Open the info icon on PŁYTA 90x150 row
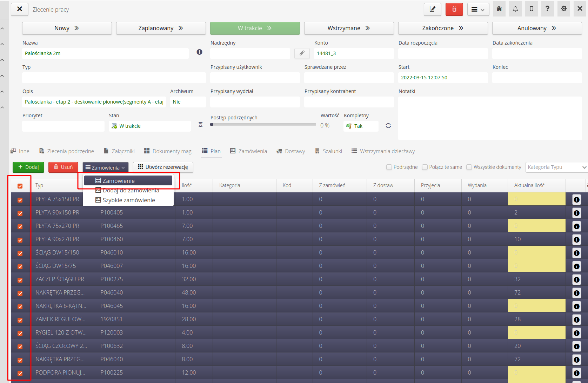 click(576, 213)
